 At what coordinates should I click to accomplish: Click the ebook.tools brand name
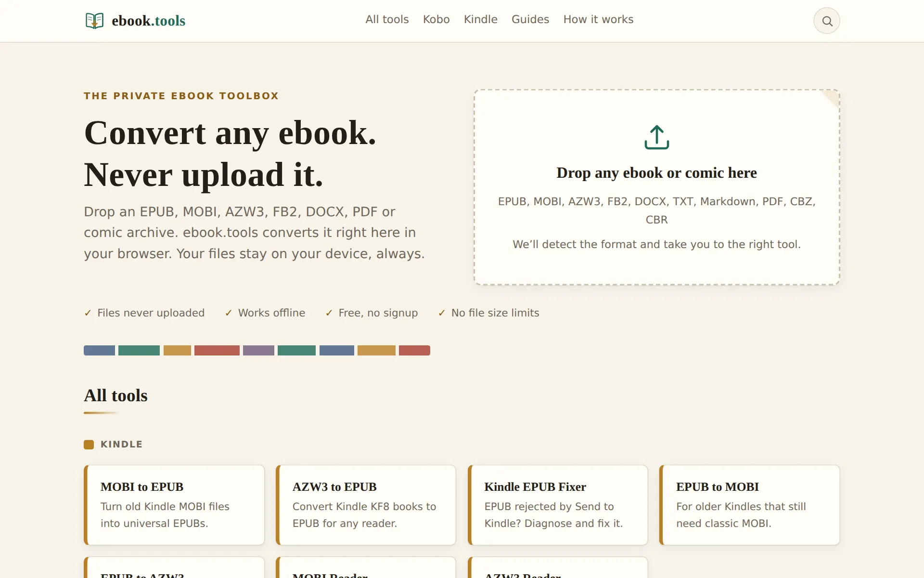148,21
